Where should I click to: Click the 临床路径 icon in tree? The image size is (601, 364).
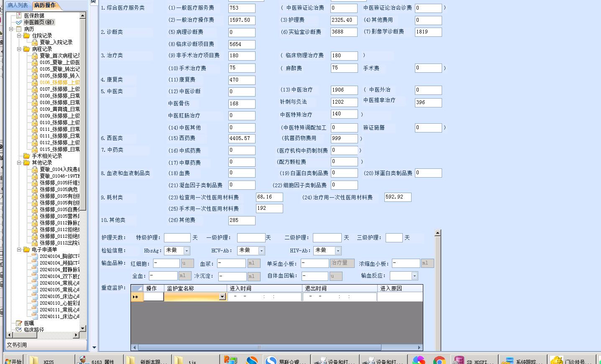[x=19, y=329]
